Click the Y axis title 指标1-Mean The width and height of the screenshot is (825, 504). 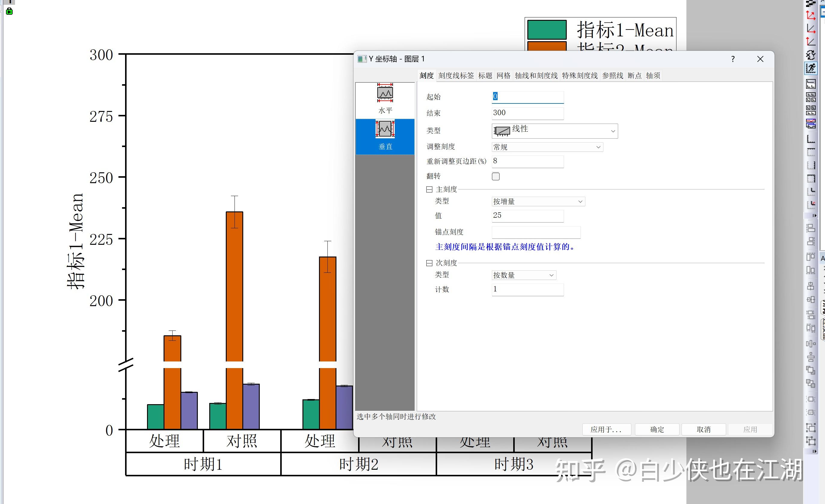coord(75,241)
